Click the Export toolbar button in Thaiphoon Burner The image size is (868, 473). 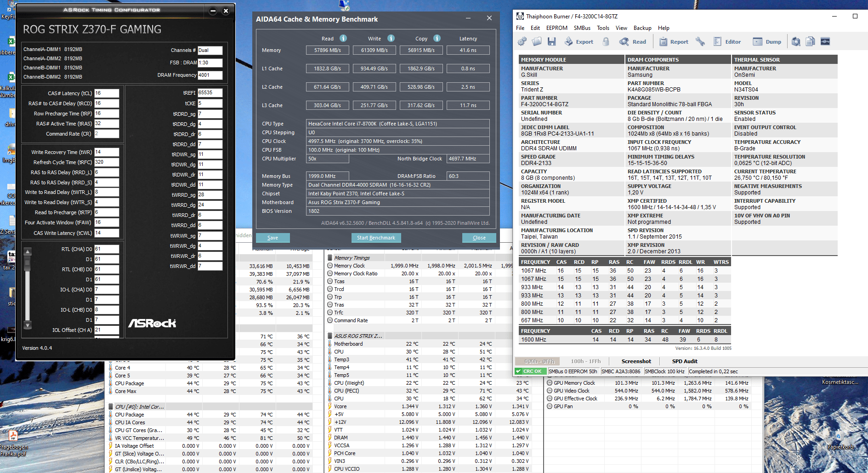tap(579, 42)
